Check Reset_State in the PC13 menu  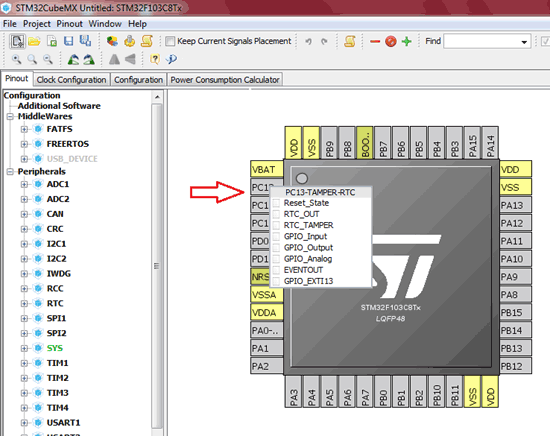(276, 203)
